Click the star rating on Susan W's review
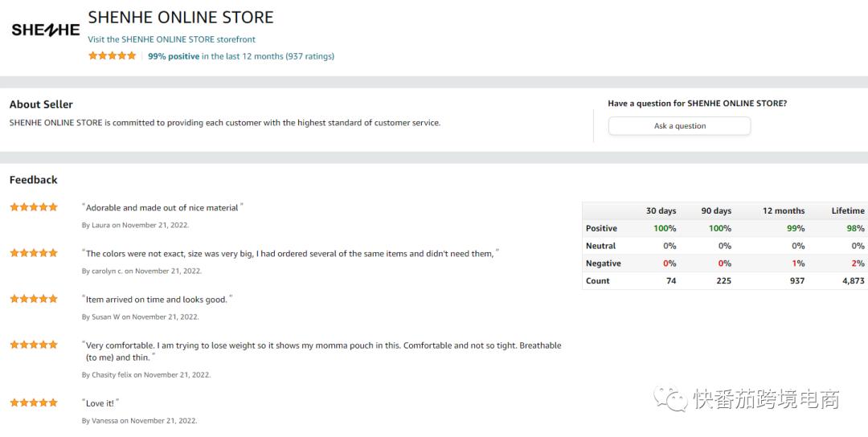Screen dimensions: 868x437 point(34,299)
